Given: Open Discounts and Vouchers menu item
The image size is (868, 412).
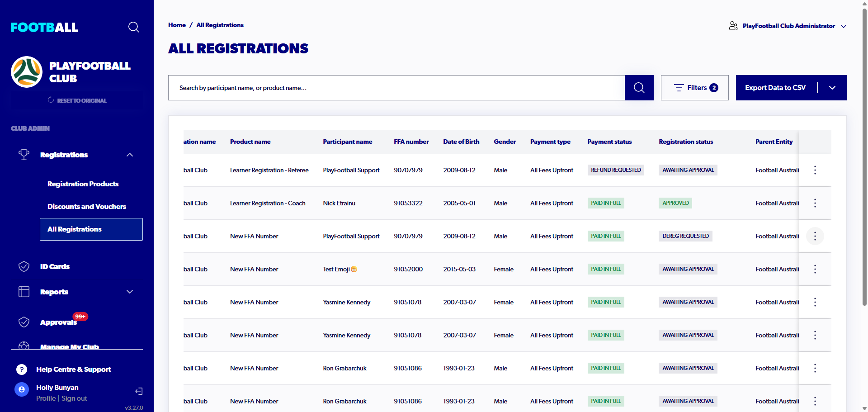Looking at the screenshot, I should tap(87, 207).
